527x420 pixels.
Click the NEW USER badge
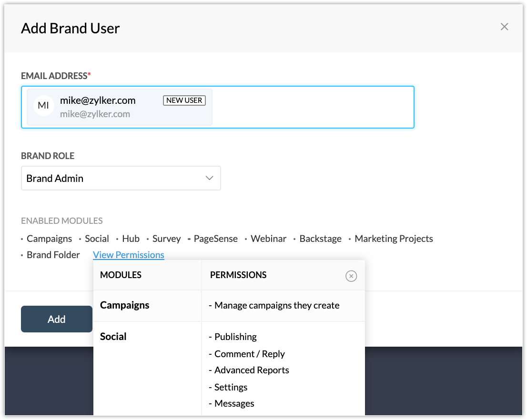pos(184,100)
